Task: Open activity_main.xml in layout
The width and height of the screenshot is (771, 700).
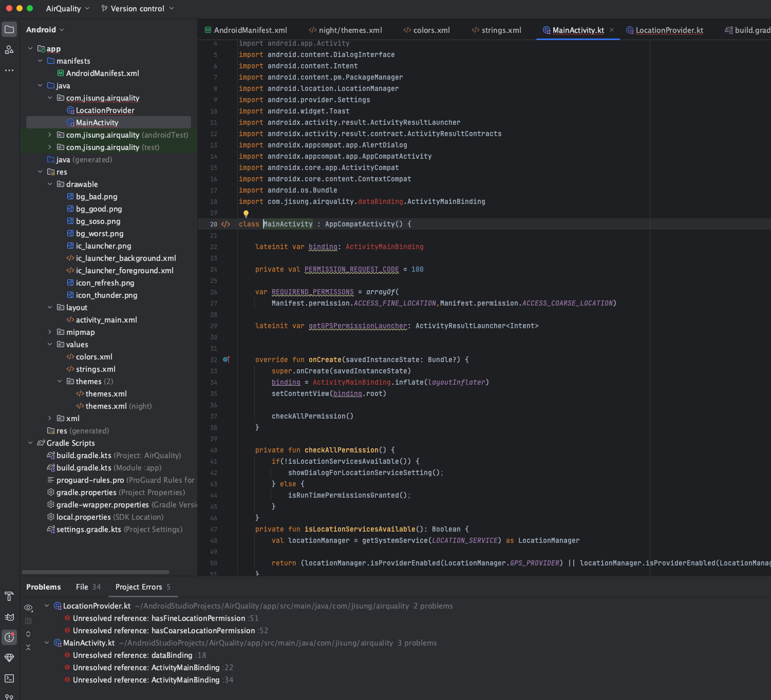Action: pos(106,319)
